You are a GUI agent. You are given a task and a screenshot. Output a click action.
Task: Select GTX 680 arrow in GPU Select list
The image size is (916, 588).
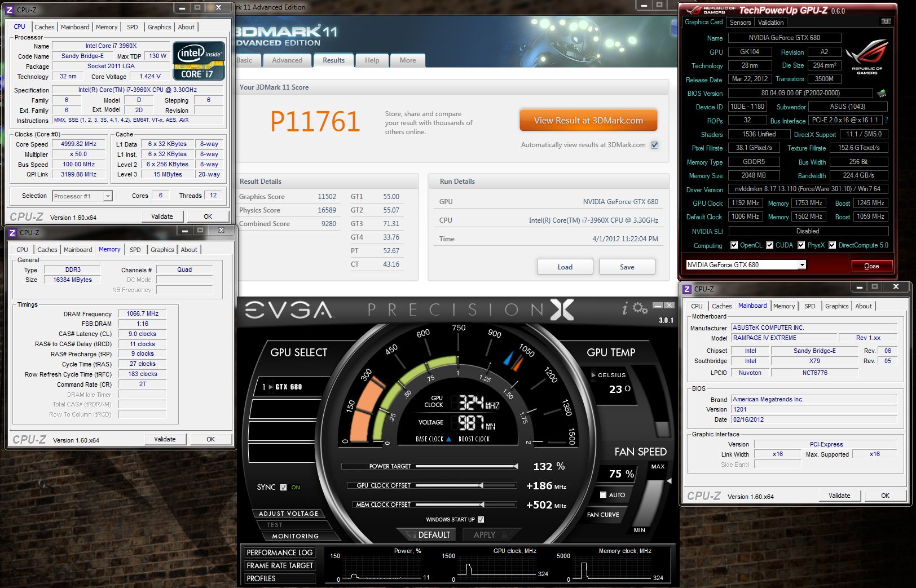click(270, 387)
